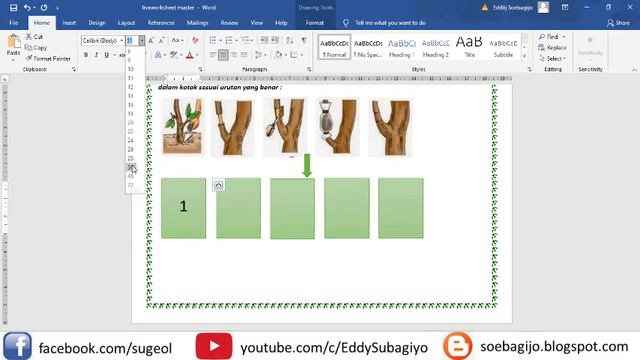
Task: Align text to the right
Action: click(x=233, y=55)
